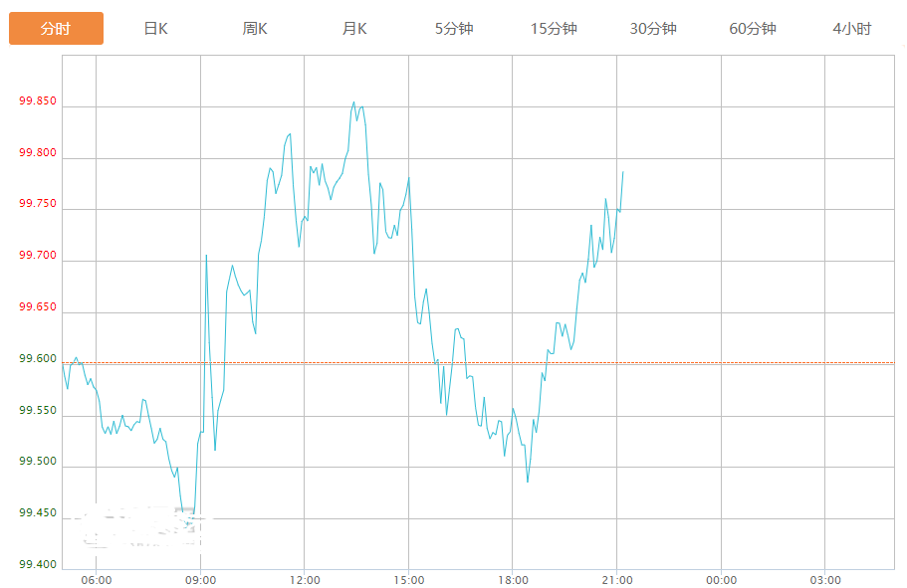Click the blurred watermark near 99.450
This screenshot has height=588, width=907.
pos(141,526)
